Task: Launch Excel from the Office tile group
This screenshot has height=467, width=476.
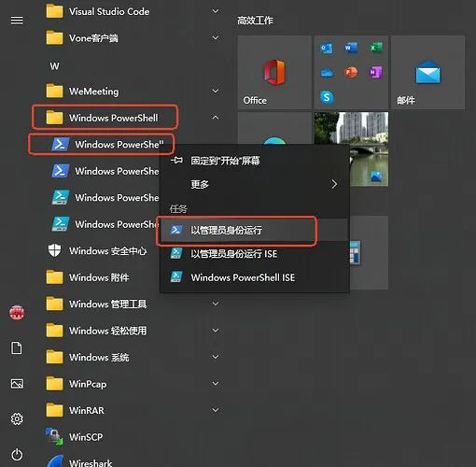Action: (376, 48)
